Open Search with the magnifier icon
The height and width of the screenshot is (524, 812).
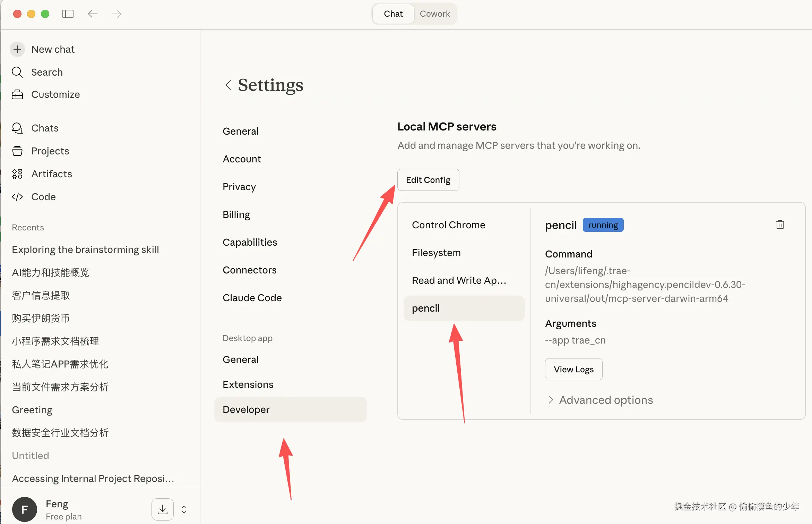[x=17, y=72]
